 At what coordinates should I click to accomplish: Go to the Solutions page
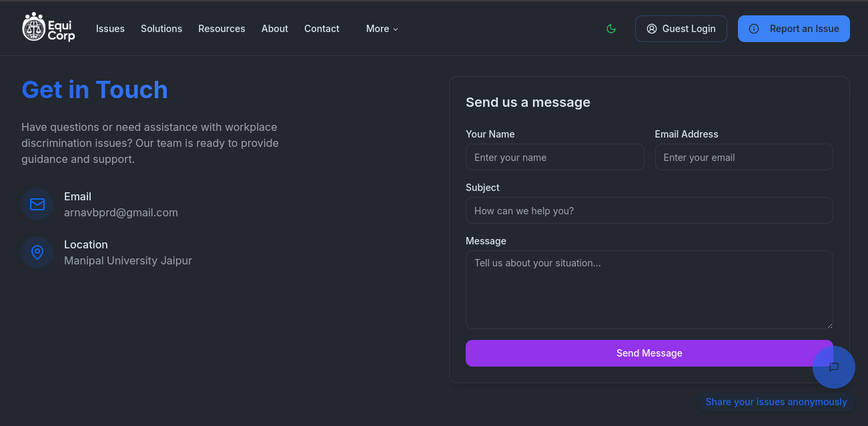[161, 29]
